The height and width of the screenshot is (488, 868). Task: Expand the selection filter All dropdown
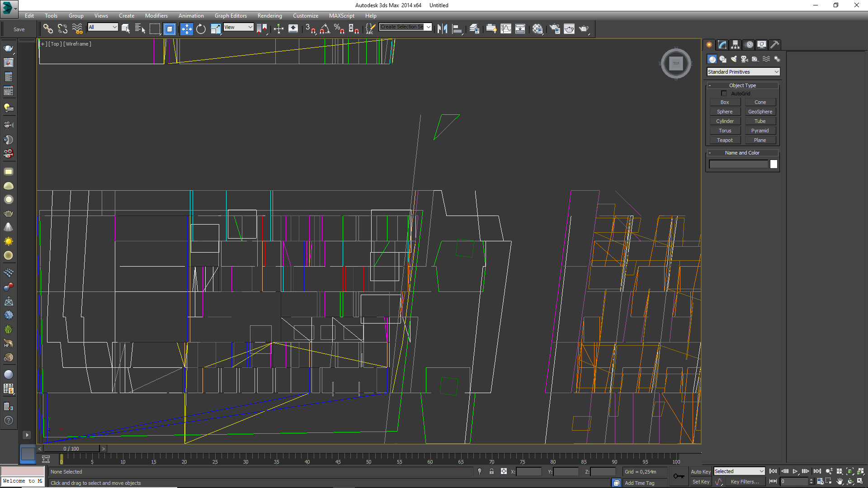pyautogui.click(x=103, y=27)
